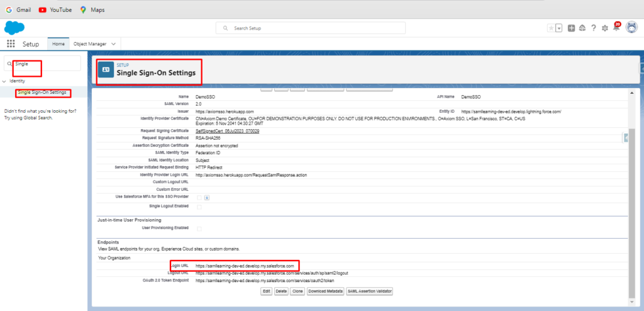The image size is (644, 311).
Task: Click the Edit button
Action: 267,291
